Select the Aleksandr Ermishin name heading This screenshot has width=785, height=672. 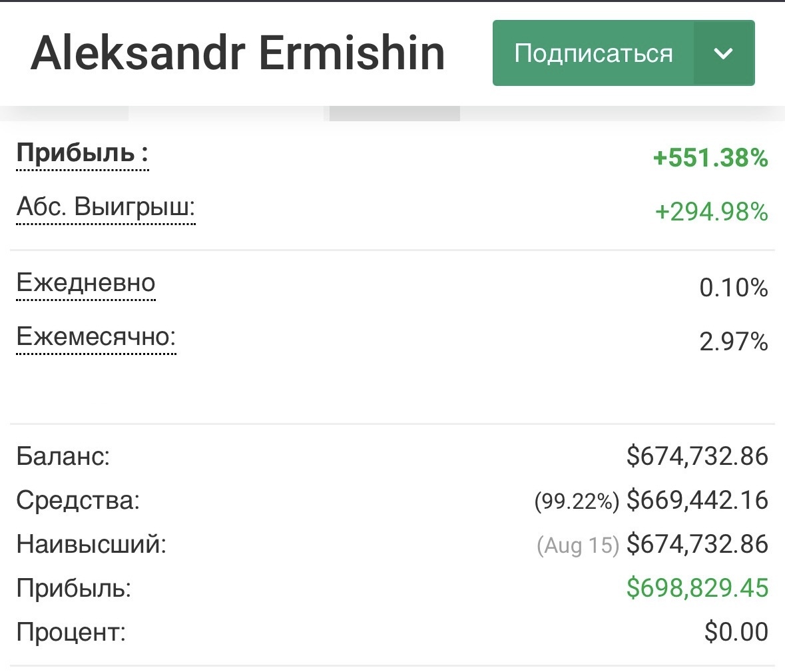(238, 53)
